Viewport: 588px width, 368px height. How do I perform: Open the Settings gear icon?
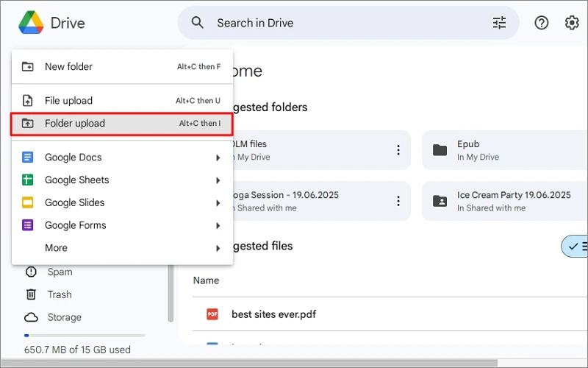pyautogui.click(x=572, y=23)
